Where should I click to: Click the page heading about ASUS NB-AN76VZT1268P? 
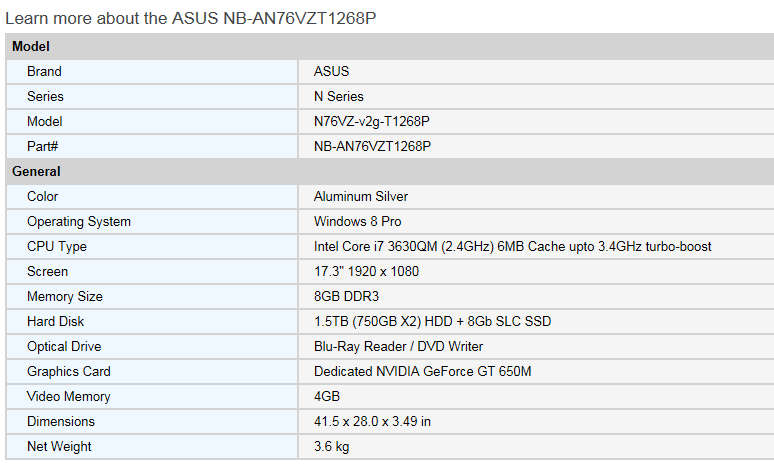click(191, 18)
